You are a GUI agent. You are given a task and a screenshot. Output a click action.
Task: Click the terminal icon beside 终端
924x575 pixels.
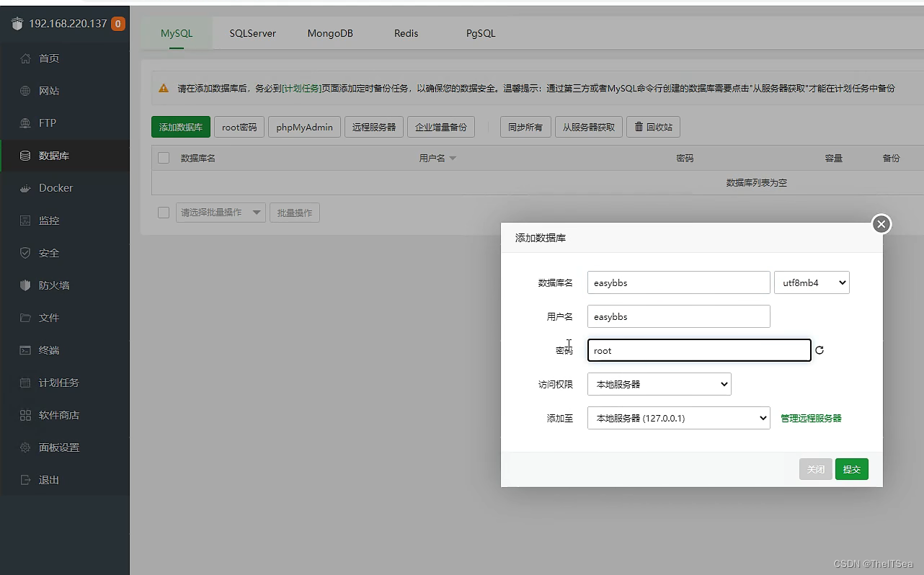[x=26, y=350]
